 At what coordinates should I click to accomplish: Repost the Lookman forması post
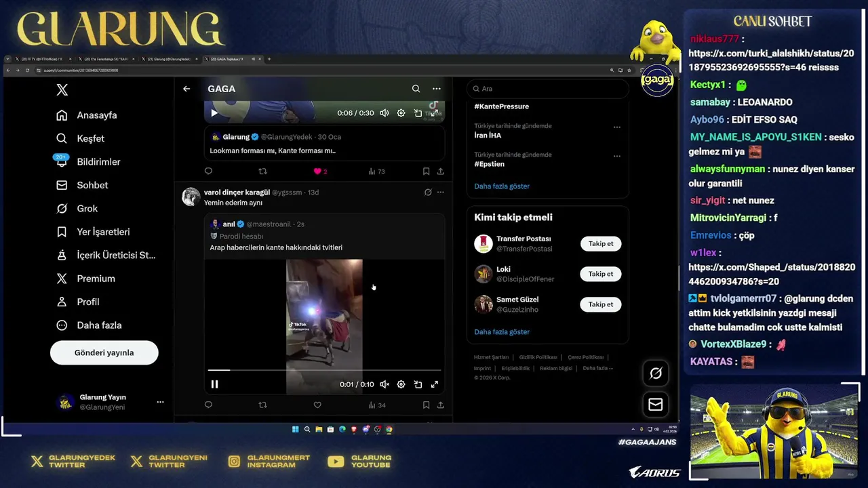263,171
